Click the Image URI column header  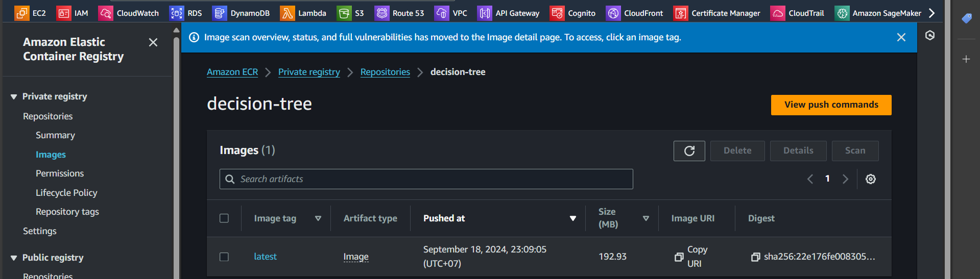(x=692, y=218)
